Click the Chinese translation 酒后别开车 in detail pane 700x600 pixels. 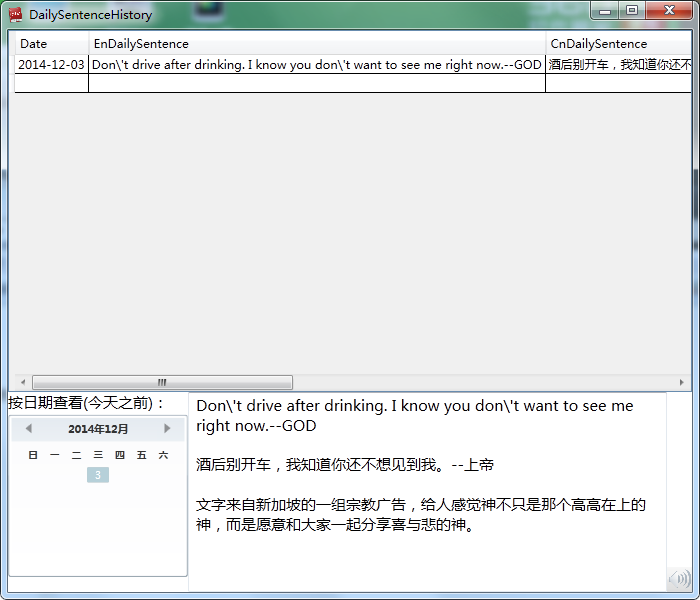click(x=345, y=465)
